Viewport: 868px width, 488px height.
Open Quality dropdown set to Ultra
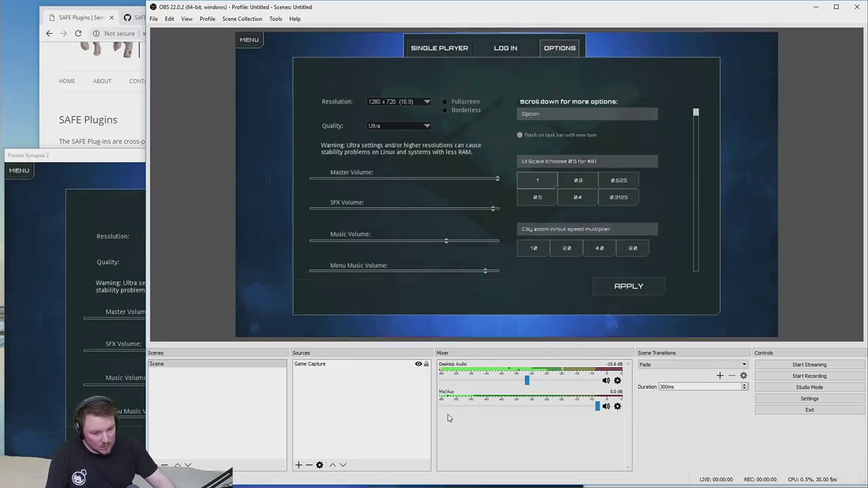399,125
